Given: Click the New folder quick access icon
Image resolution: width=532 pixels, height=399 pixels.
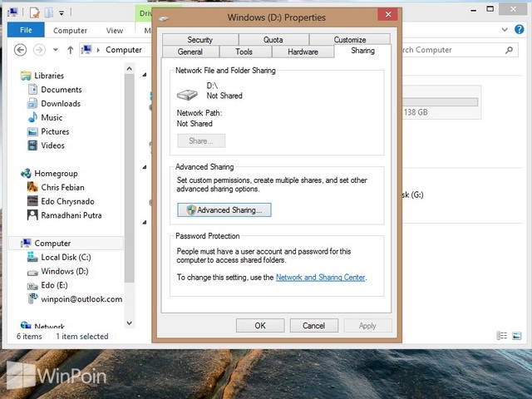Looking at the screenshot, I should tap(49, 13).
